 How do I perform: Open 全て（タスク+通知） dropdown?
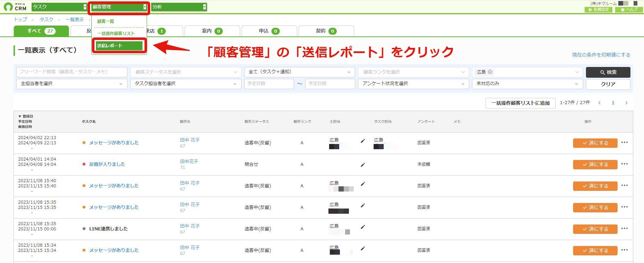pos(300,72)
